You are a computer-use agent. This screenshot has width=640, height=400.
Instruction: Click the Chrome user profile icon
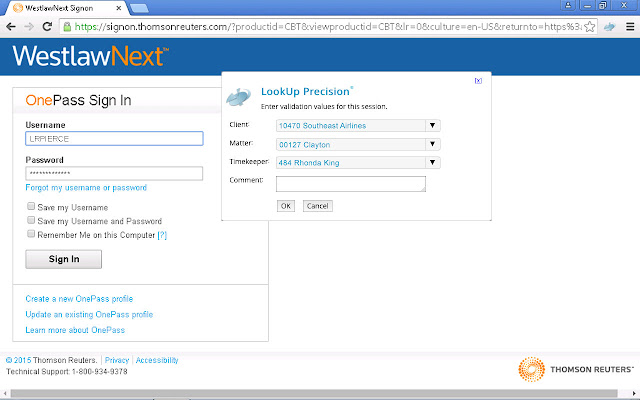click(568, 5)
